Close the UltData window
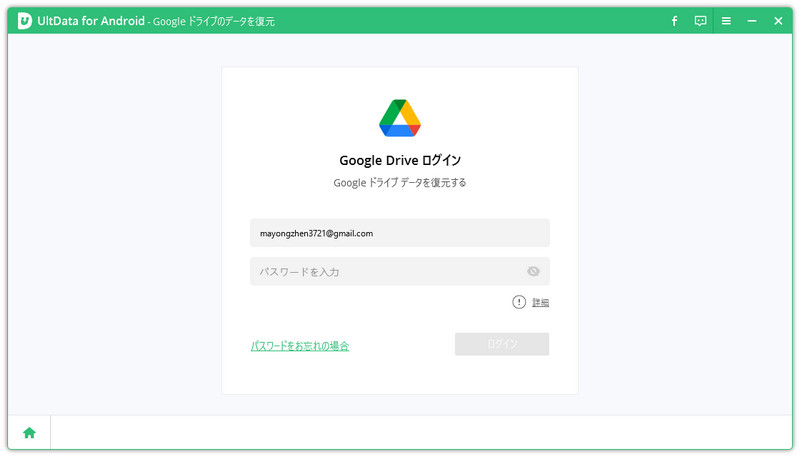 (x=778, y=21)
